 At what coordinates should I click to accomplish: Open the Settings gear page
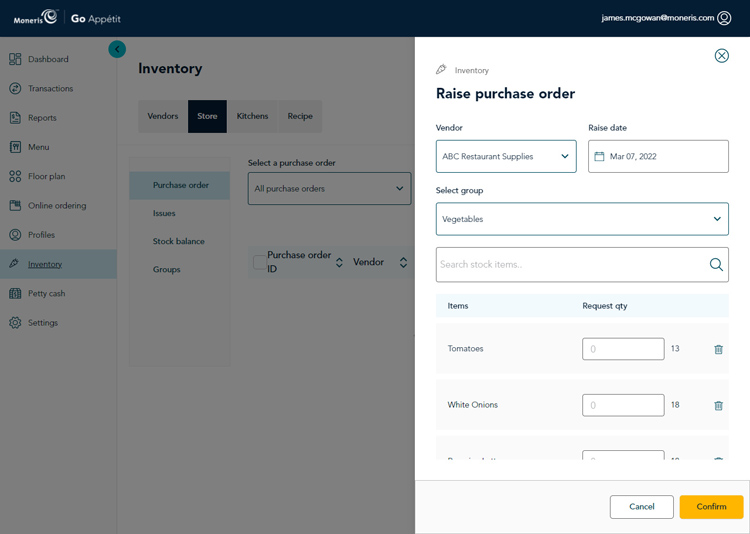coord(42,323)
